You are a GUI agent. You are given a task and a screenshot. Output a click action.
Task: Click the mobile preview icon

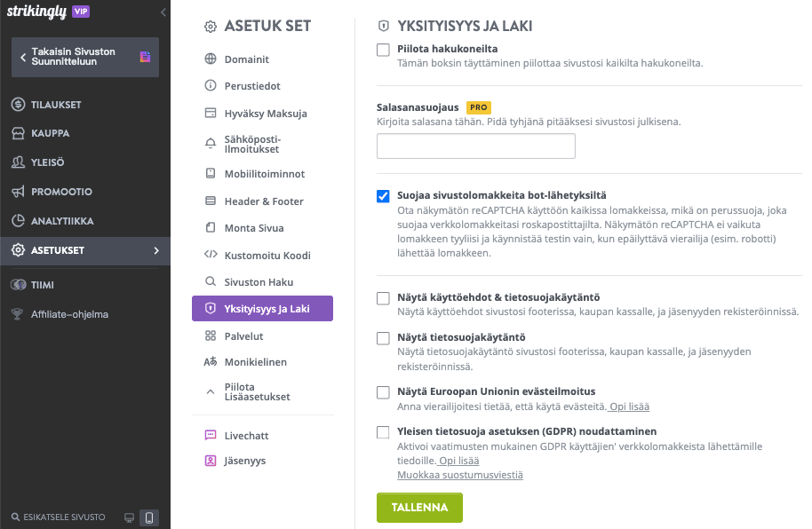(149, 517)
